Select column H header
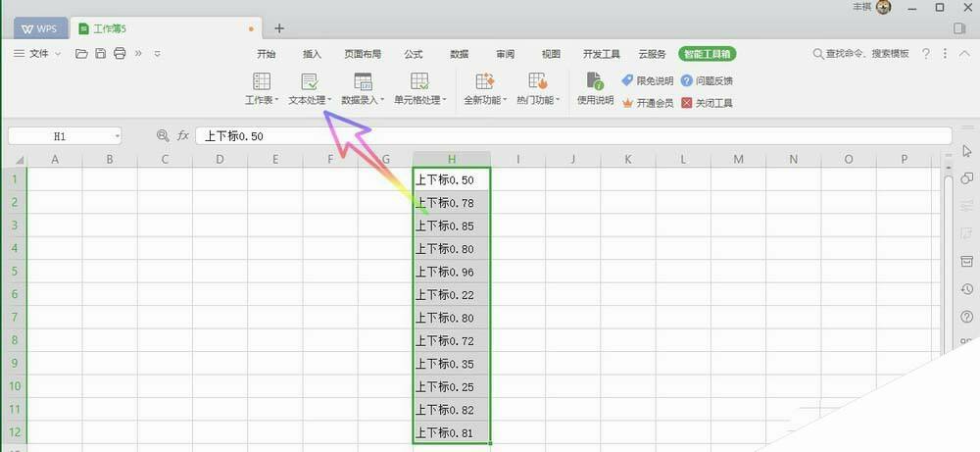The image size is (980, 452). 452,160
